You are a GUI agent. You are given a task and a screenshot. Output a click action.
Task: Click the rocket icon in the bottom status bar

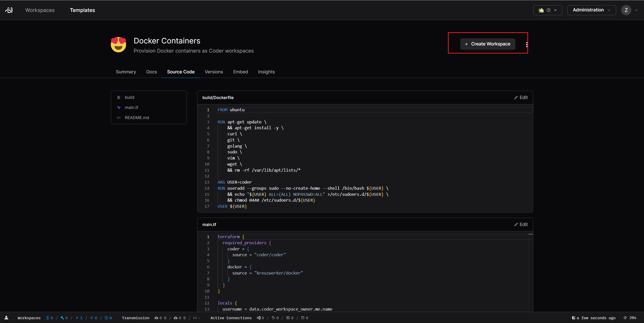(x=7, y=318)
